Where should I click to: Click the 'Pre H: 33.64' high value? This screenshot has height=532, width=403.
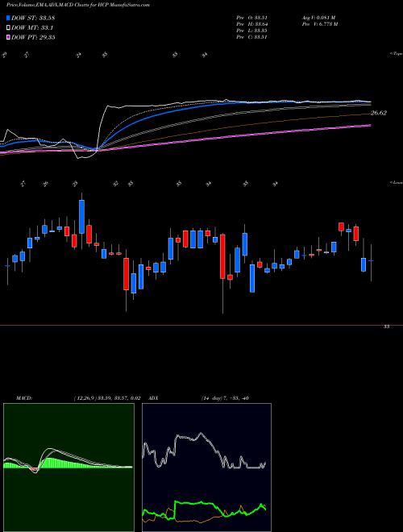[252, 23]
